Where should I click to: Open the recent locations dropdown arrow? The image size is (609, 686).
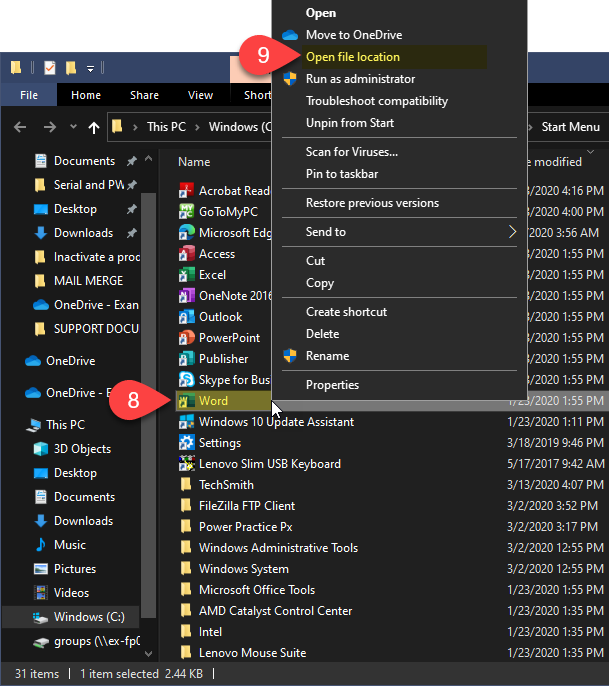point(73,127)
